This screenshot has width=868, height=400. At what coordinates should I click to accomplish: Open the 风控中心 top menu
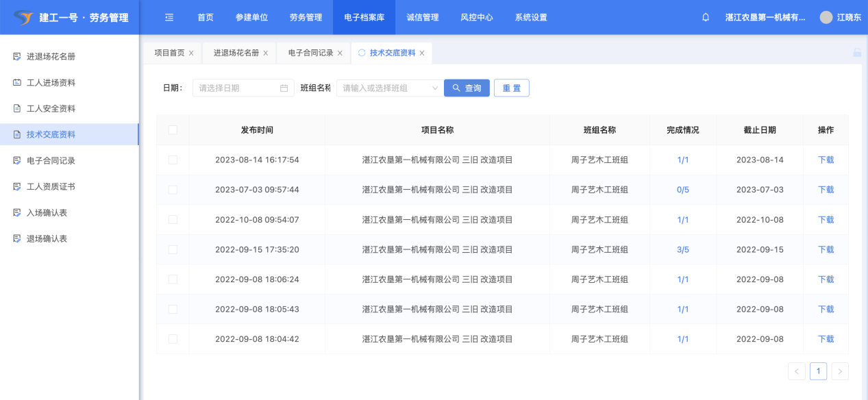(x=477, y=17)
